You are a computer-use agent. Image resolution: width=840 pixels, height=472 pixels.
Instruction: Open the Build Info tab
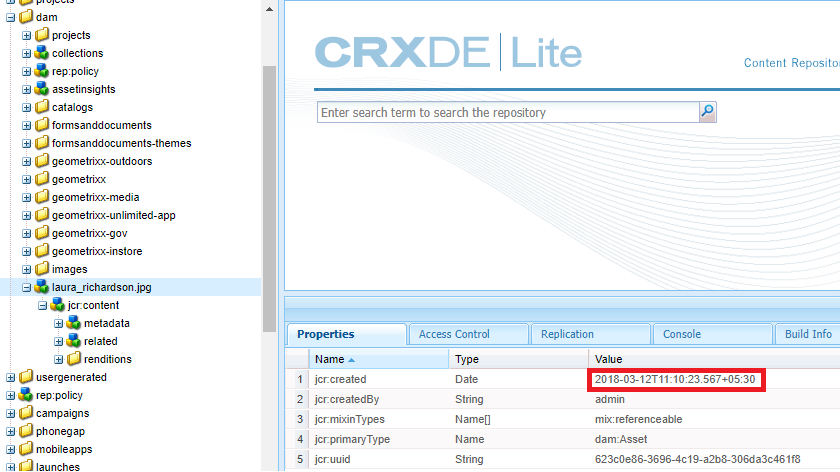pyautogui.click(x=808, y=334)
